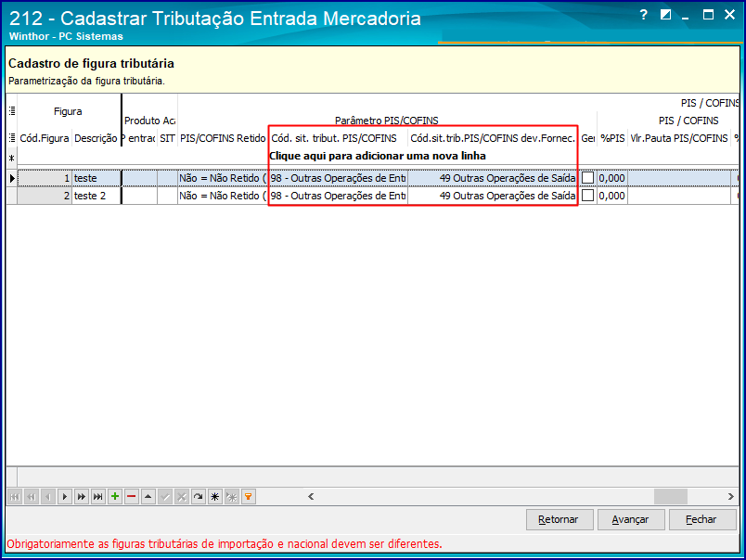The height and width of the screenshot is (560, 746).
Task: Open help question mark in title bar
Action: (x=644, y=15)
